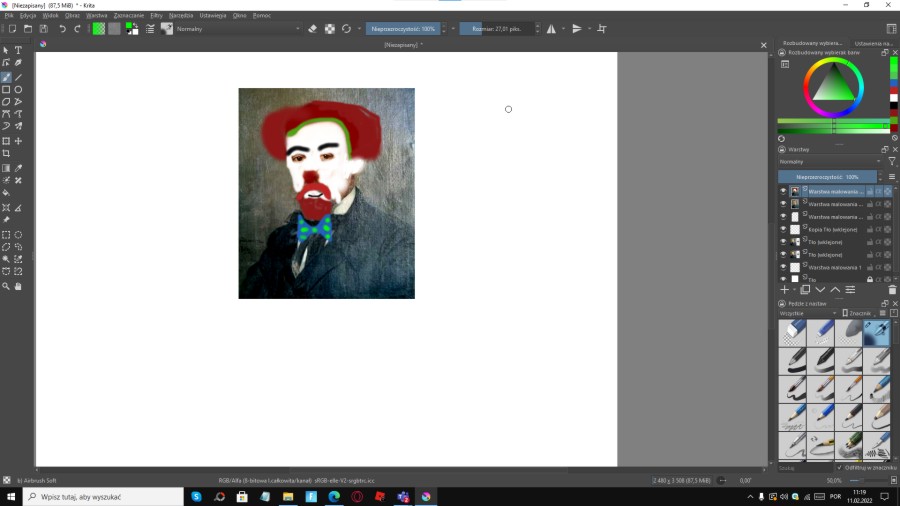Select the Freehand Brush tool

(x=6, y=77)
